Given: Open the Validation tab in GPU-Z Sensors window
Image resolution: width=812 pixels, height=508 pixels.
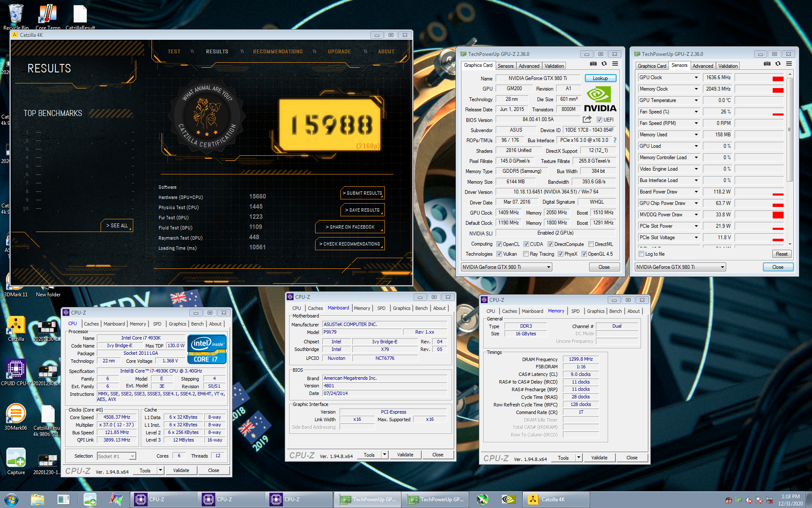Looking at the screenshot, I should click(728, 66).
